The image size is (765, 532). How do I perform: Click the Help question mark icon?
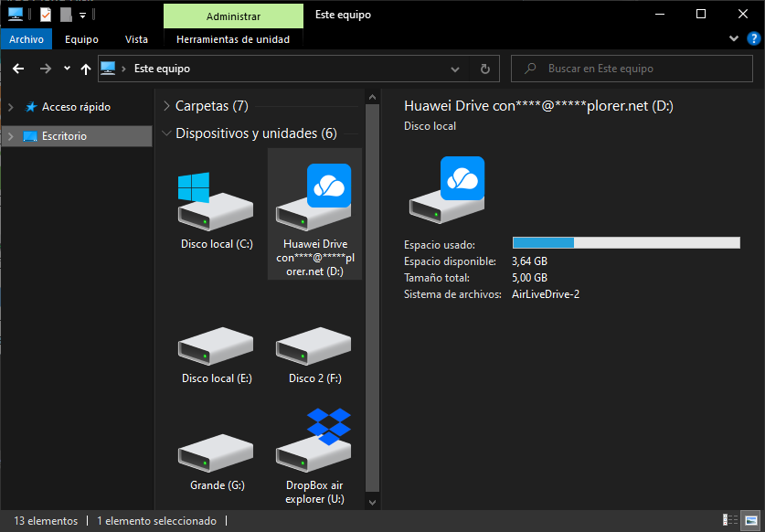click(753, 38)
